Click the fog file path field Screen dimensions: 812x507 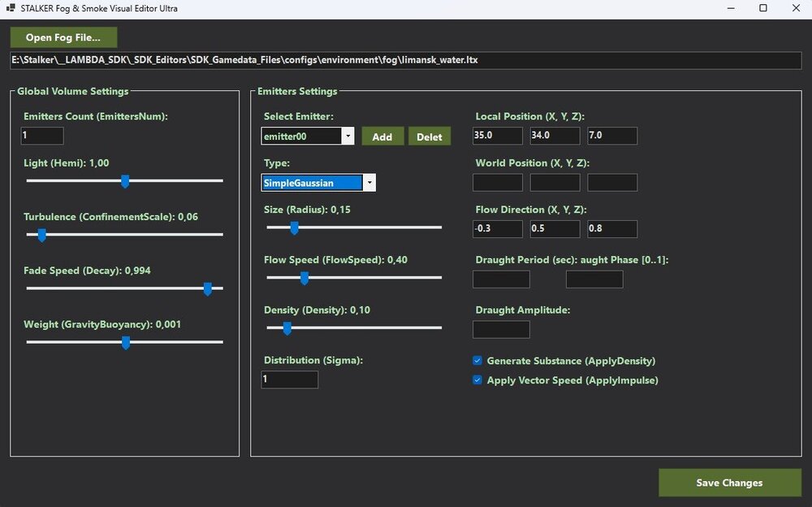[405, 60]
